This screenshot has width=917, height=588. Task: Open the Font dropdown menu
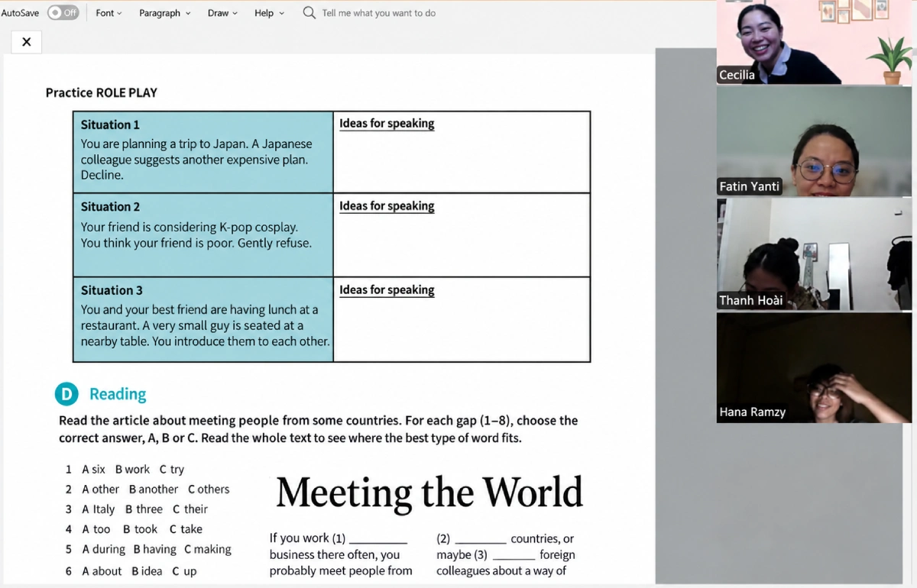[x=109, y=13]
